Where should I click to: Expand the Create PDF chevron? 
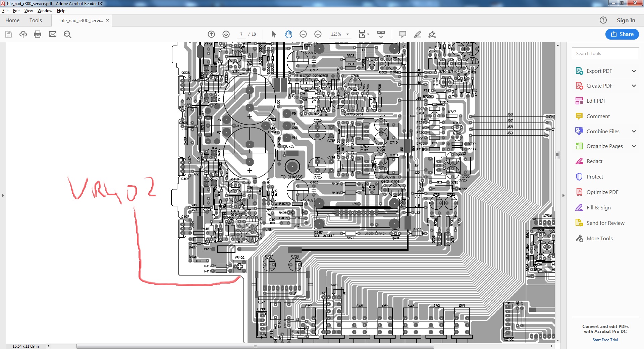pos(634,86)
